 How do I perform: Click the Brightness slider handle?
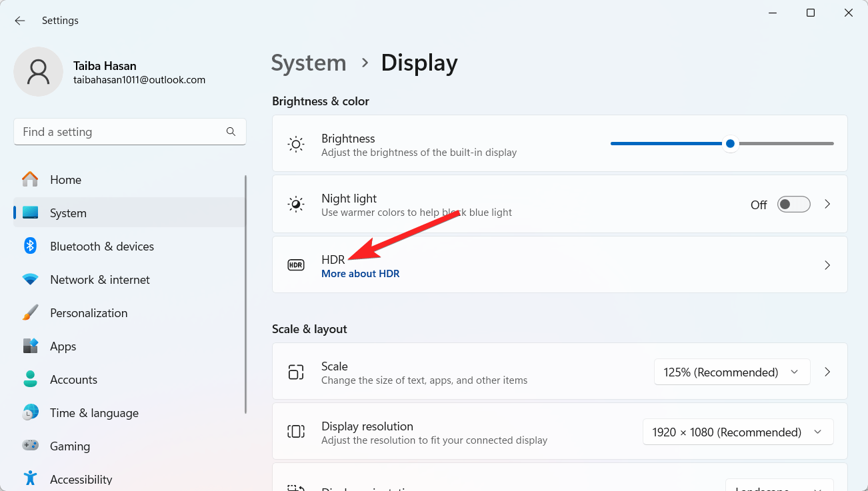click(x=730, y=143)
